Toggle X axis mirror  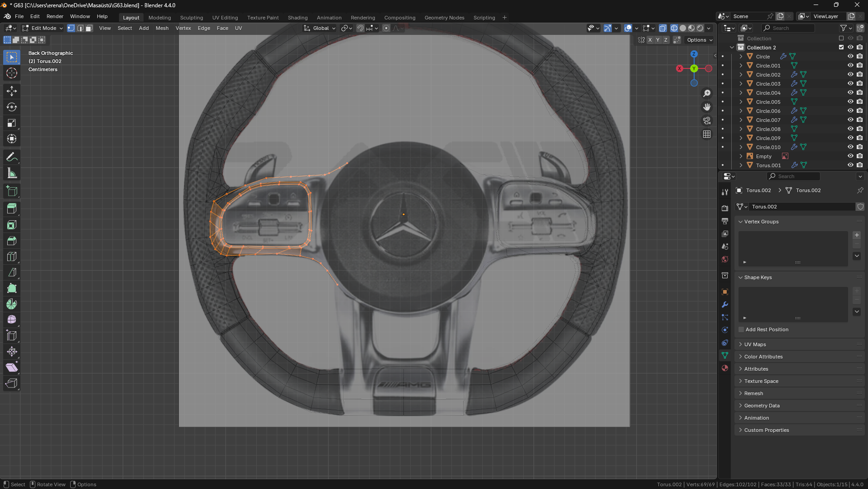pos(650,40)
